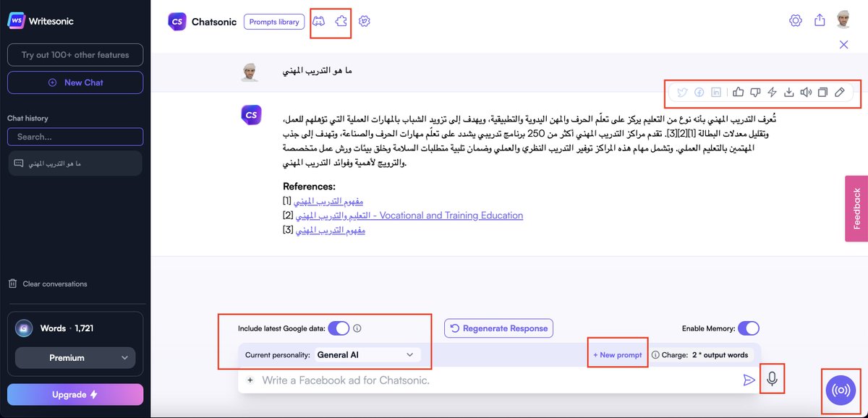This screenshot has width=868, height=418.
Task: Open the chat history item ما هو التدريب المهني
Action: [x=75, y=165]
